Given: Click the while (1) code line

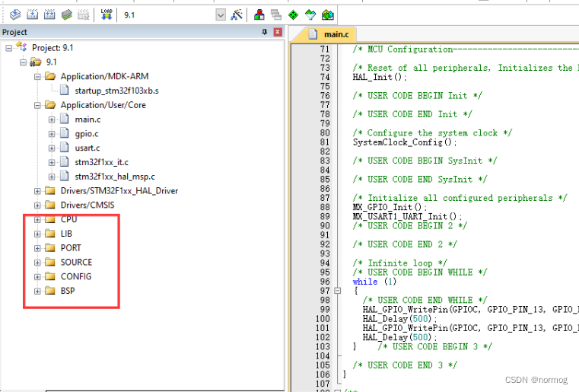Looking at the screenshot, I should 374,282.
